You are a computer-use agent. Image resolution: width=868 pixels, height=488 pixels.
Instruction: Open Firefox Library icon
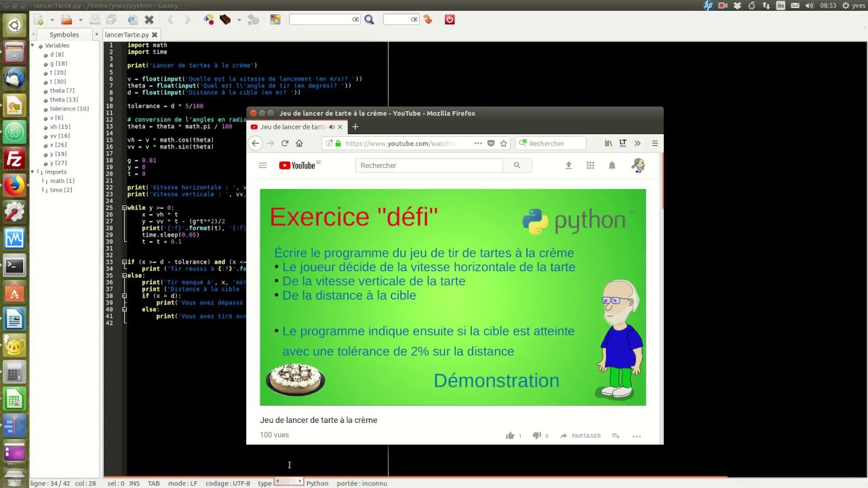608,143
